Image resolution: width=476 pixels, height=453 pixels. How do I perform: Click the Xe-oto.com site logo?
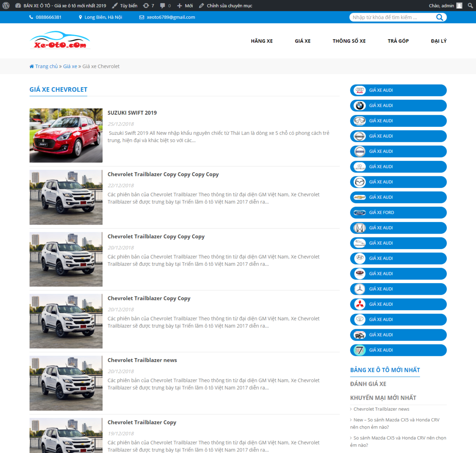coord(60,40)
